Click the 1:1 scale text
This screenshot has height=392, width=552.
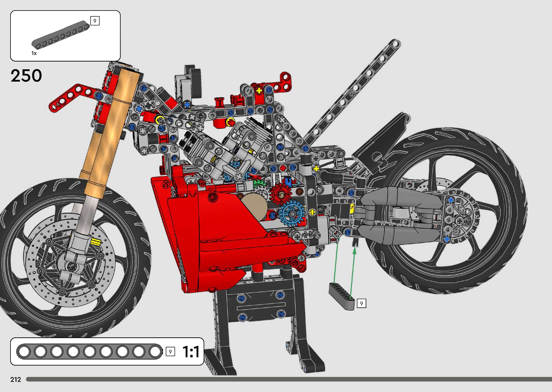[191, 352]
